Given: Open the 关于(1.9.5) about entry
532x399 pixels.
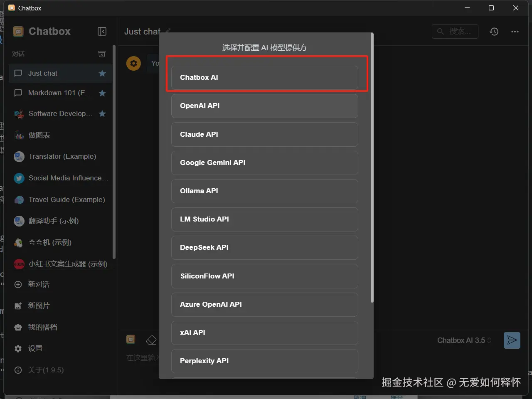Looking at the screenshot, I should tap(60, 370).
